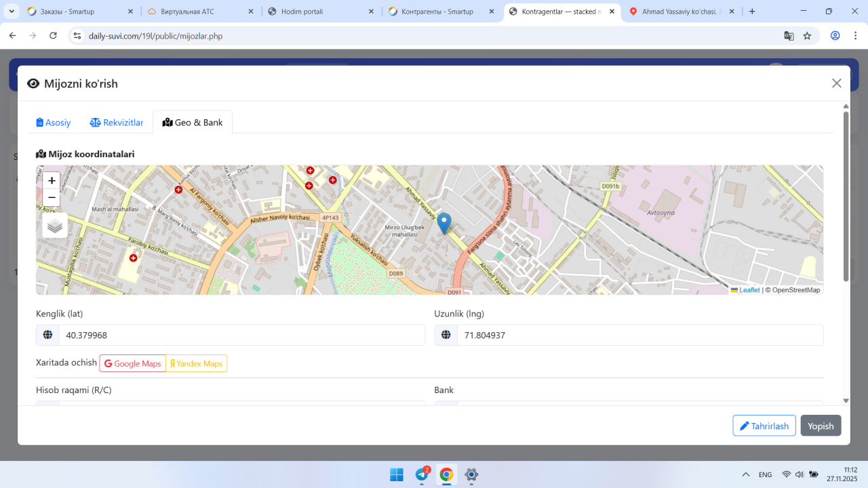
Task: Switch to the Rekvizitlar tab
Action: (117, 123)
